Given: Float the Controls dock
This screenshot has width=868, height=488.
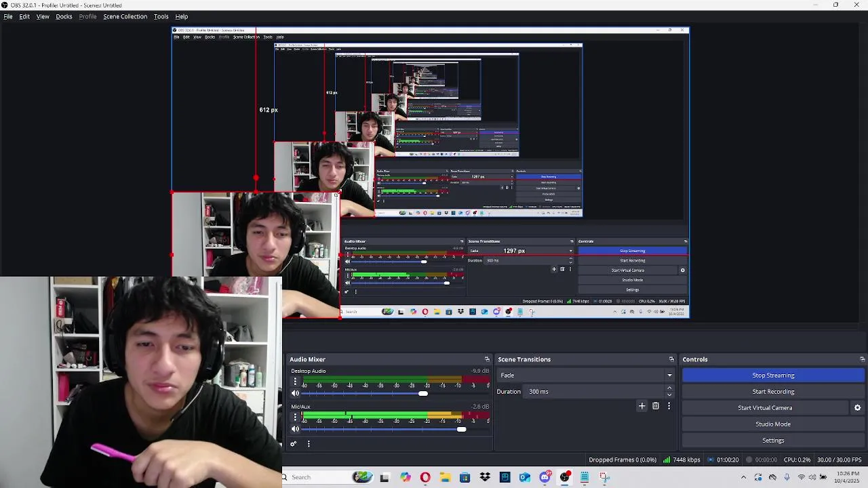Looking at the screenshot, I should [862, 359].
